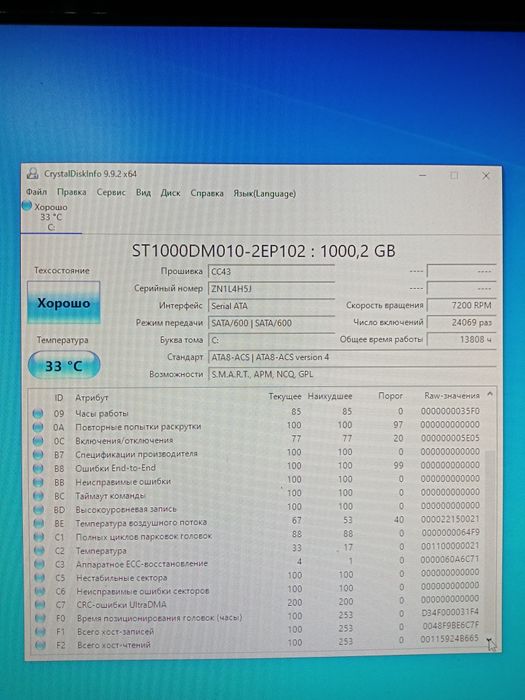
Task: Click status icon of Включения/отключения row
Action: coord(38,441)
